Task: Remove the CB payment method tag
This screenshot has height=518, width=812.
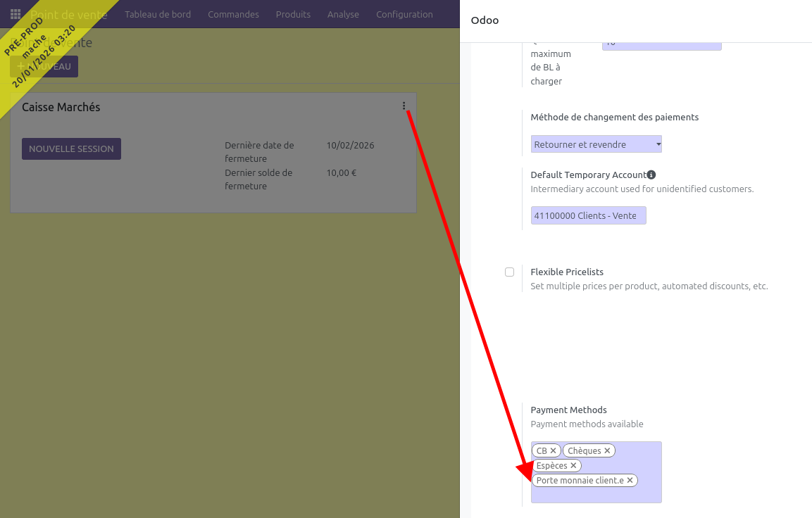Action: (x=554, y=450)
